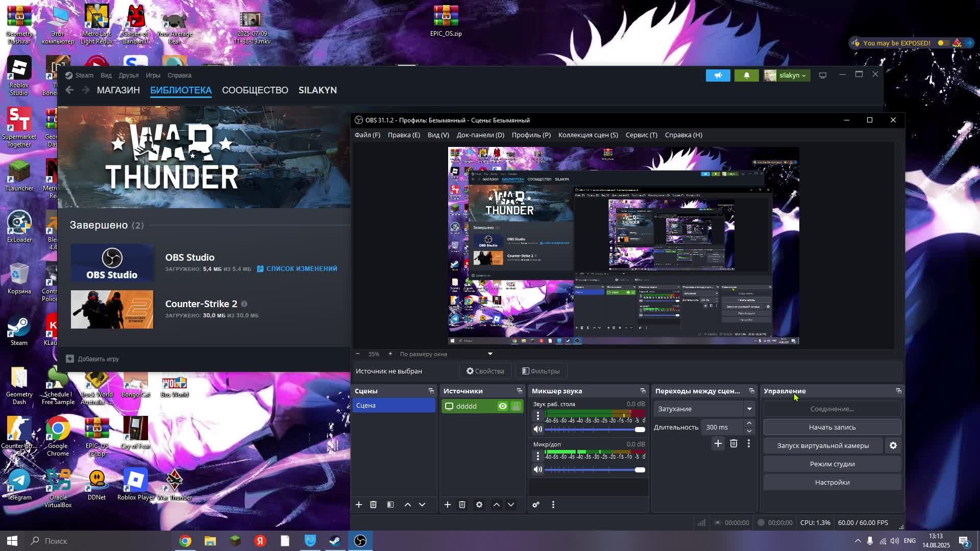980x551 pixels.
Task: Mute Звук раб. стола speaker icon
Action: [537, 429]
